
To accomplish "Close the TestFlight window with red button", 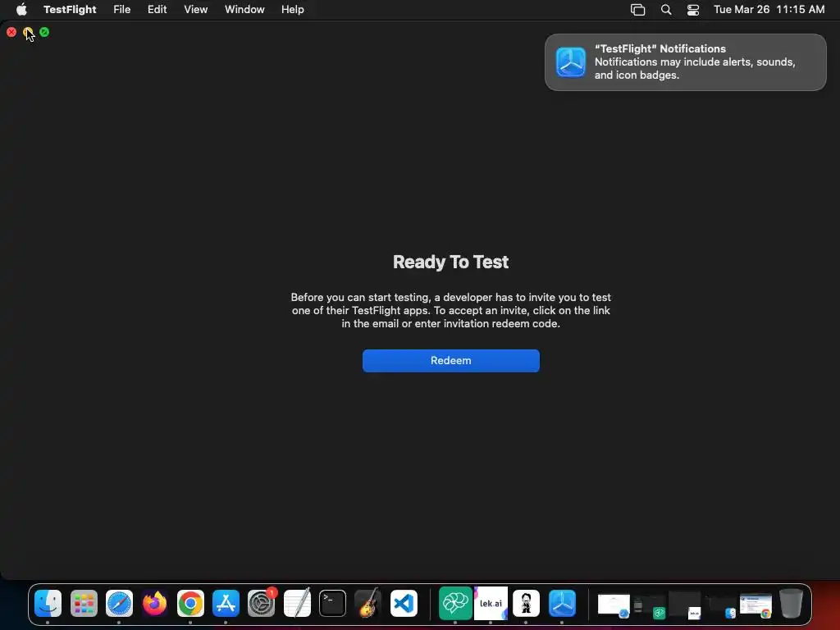I will point(11,32).
